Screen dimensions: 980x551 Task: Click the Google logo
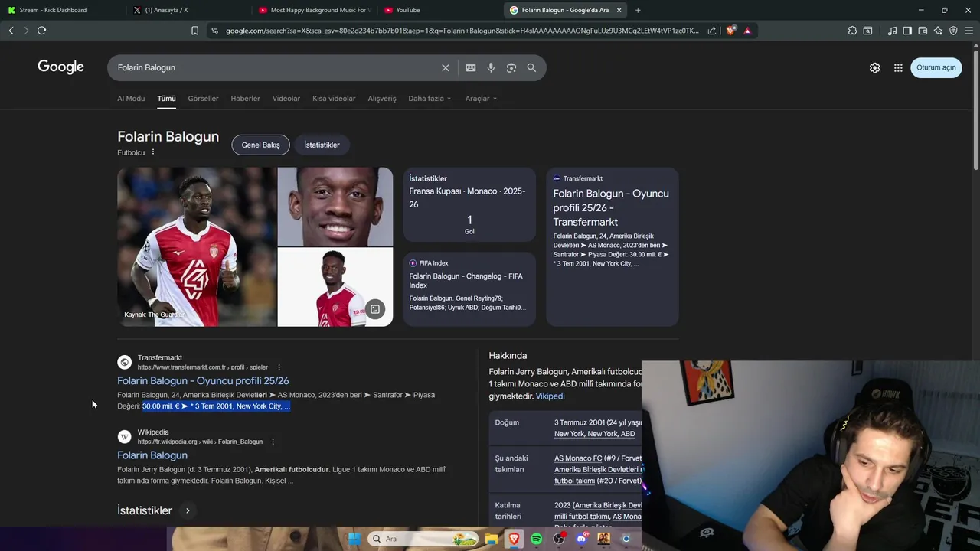(60, 67)
